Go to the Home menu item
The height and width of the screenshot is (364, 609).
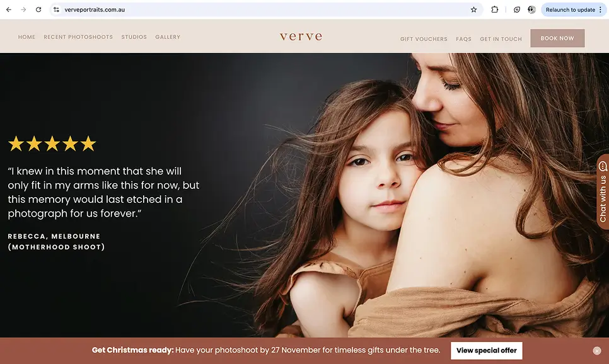(26, 37)
